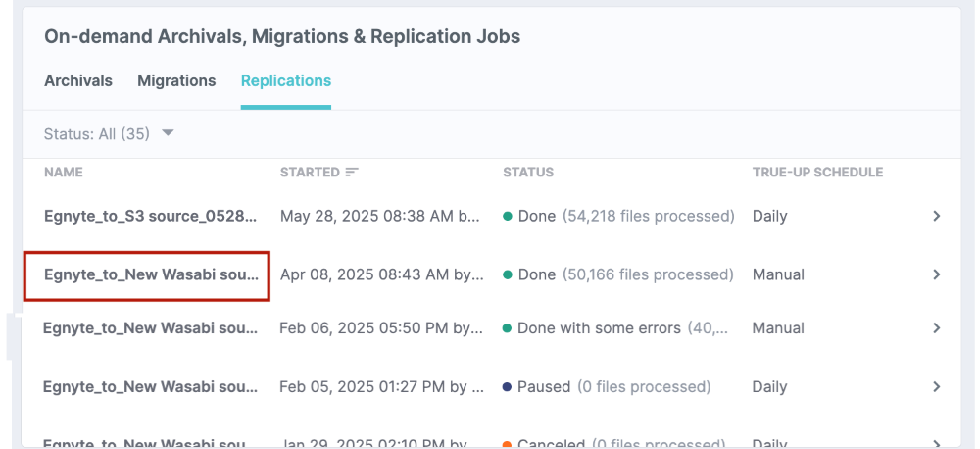The width and height of the screenshot is (980, 449).
Task: Click Manual schedule in the Feb 06 row
Action: pyautogui.click(x=778, y=327)
